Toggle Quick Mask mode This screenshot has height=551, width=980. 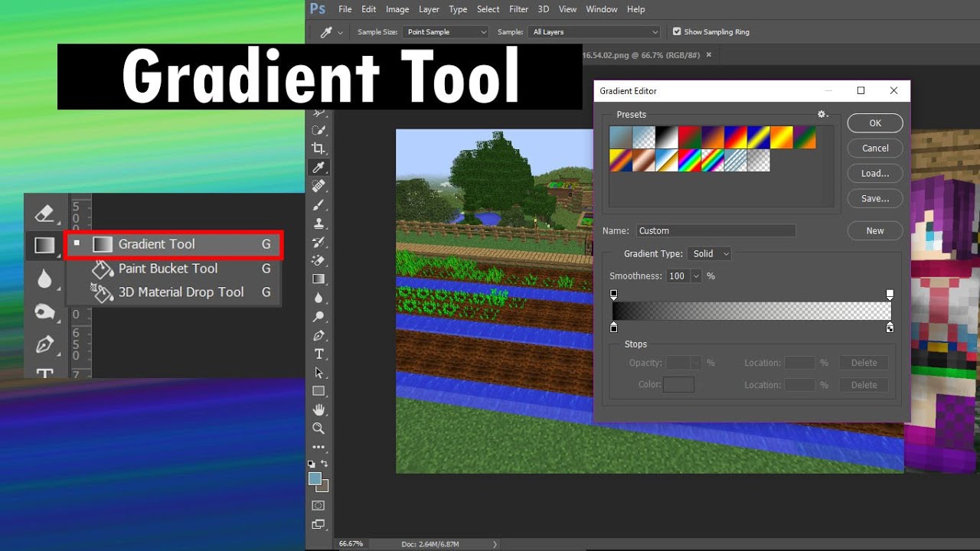coord(318,505)
